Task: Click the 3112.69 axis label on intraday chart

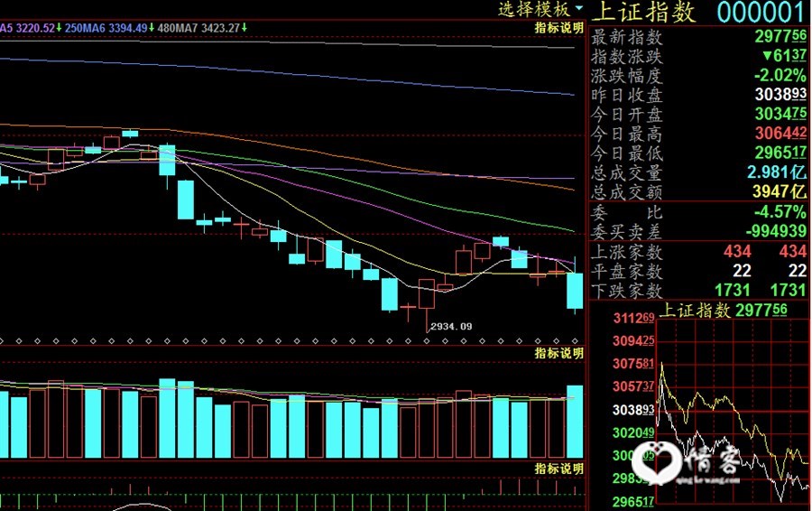Action: click(633, 318)
